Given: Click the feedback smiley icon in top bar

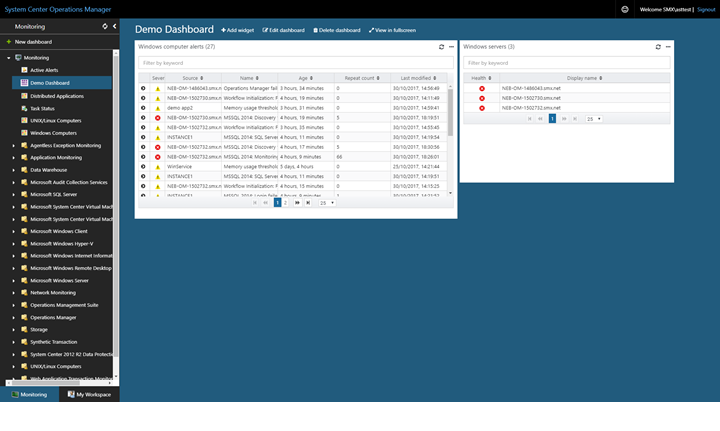Looking at the screenshot, I should (624, 9).
